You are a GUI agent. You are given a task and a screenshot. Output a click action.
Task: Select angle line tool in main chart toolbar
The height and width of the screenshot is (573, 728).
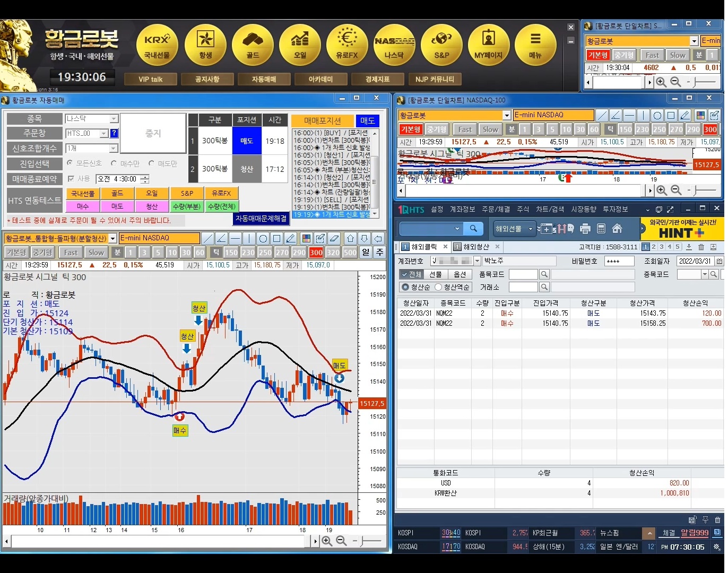tap(222, 238)
